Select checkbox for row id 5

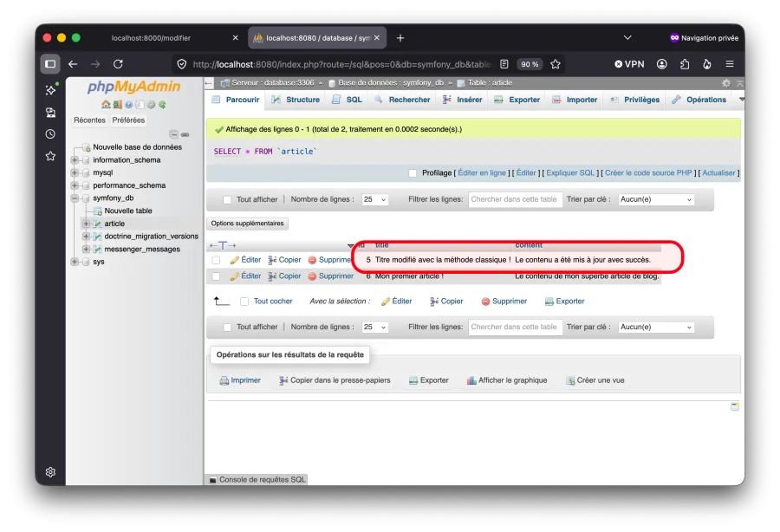coord(216,260)
